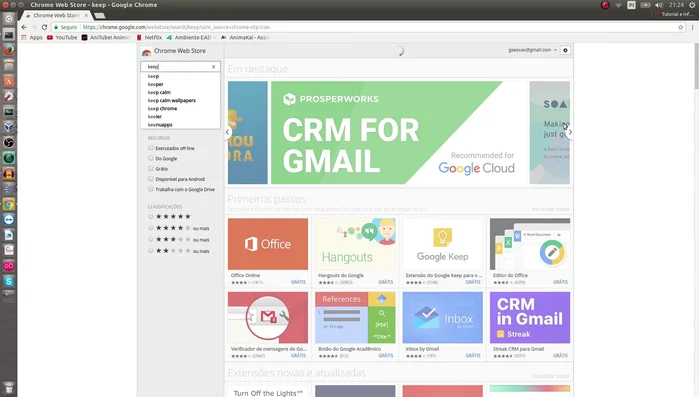Check the Executados off-line filter
This screenshot has height=397, width=699.
coord(151,147)
